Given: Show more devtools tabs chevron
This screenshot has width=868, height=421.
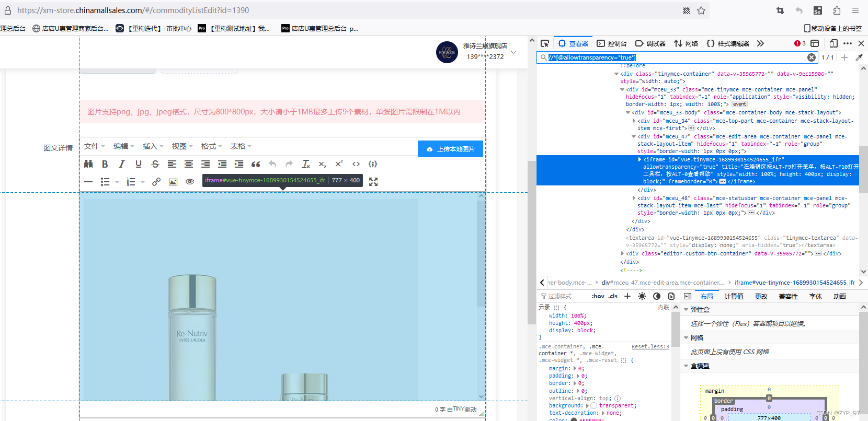Looking at the screenshot, I should click(760, 43).
